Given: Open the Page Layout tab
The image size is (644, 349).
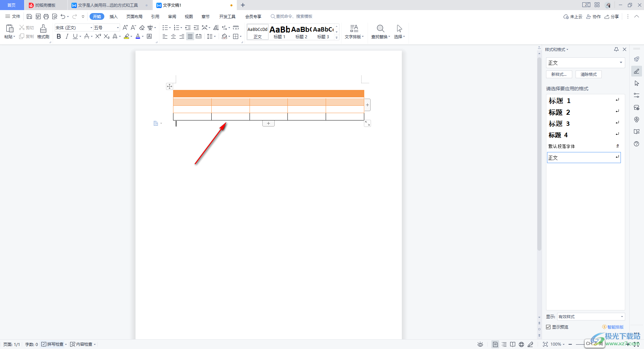Looking at the screenshot, I should 135,16.
